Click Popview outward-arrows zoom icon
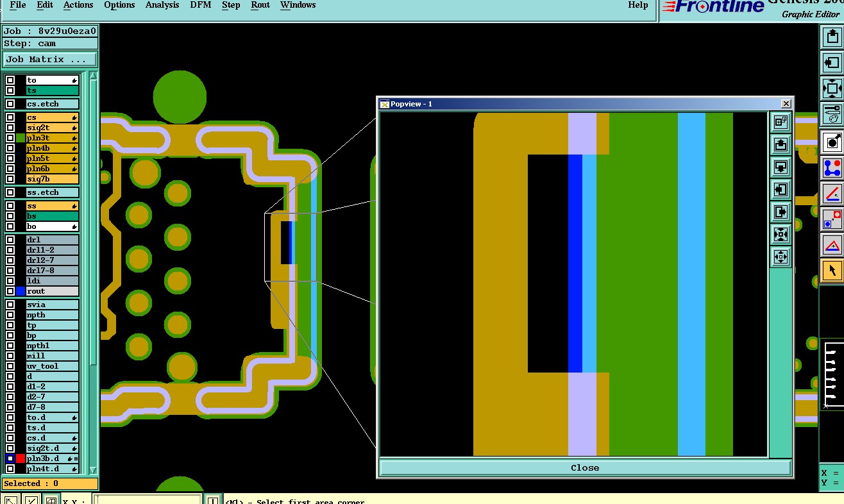The width and height of the screenshot is (844, 504). tap(781, 257)
